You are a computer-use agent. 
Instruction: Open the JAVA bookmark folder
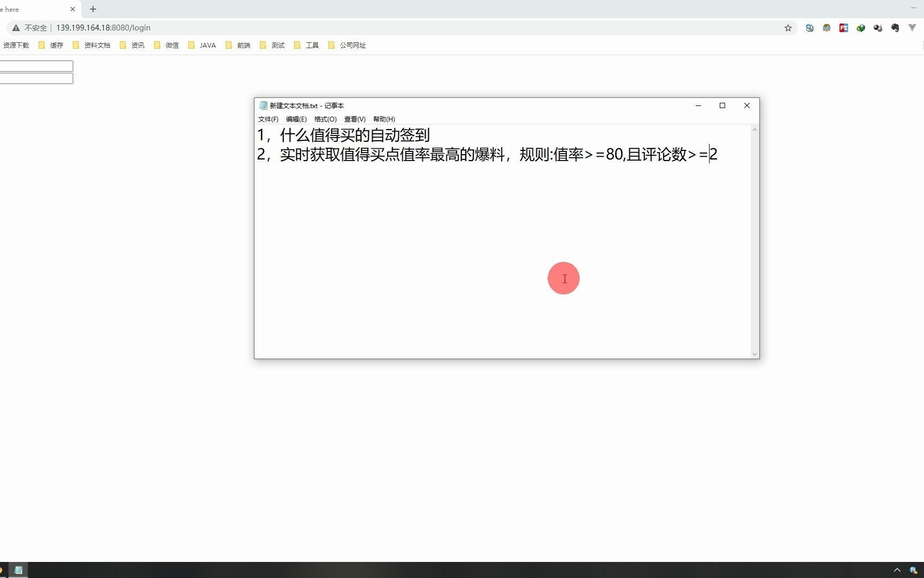202,45
